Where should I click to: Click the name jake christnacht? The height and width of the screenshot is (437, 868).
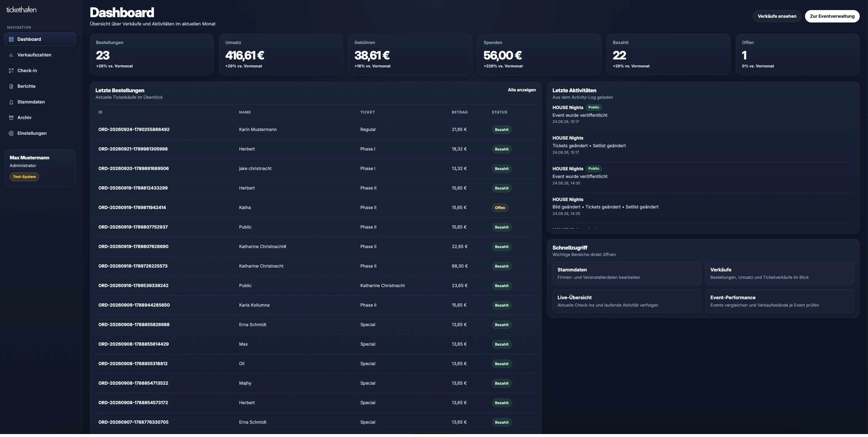[x=255, y=169]
